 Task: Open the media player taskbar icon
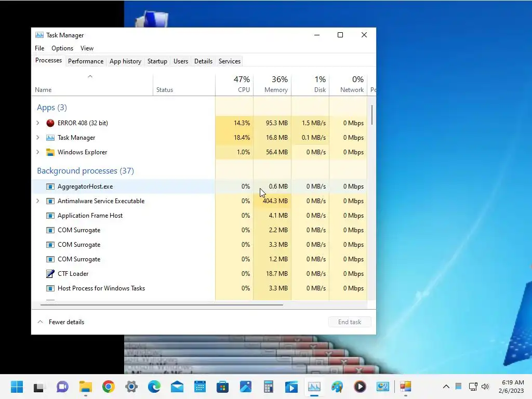pyautogui.click(x=360, y=387)
